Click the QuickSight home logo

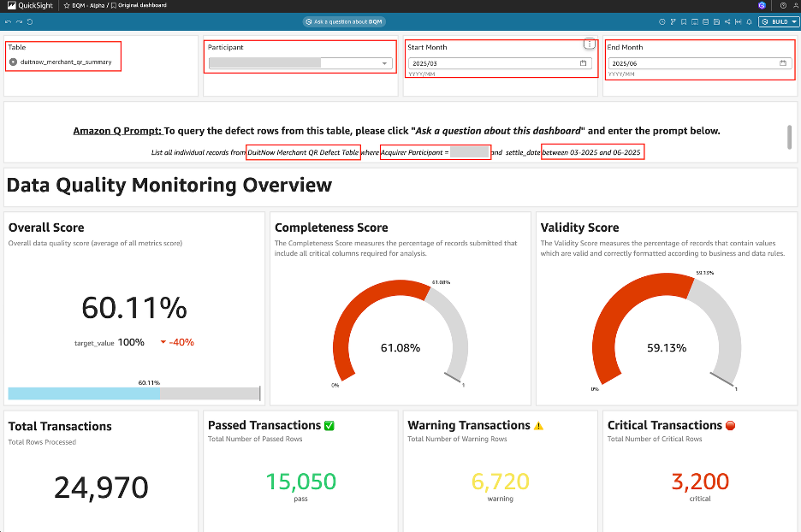click(30, 5)
